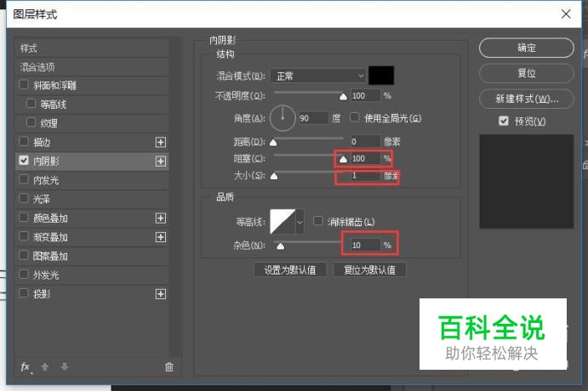Click the 不透明度 value field
Viewport: 588px width, 391px height.
[366, 95]
